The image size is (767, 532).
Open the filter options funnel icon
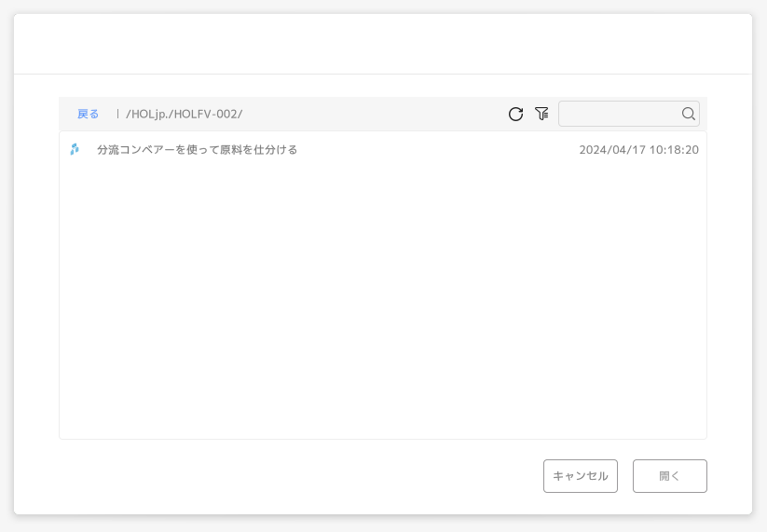(541, 114)
